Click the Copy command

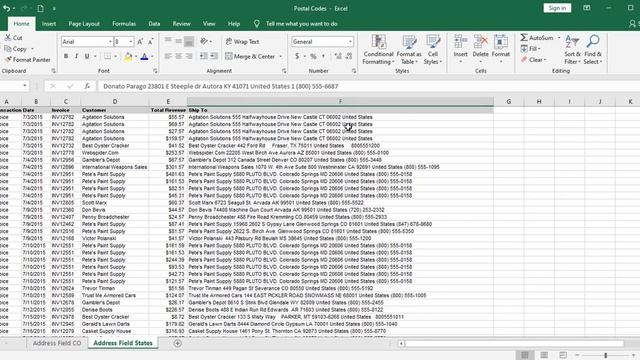[x=16, y=49]
